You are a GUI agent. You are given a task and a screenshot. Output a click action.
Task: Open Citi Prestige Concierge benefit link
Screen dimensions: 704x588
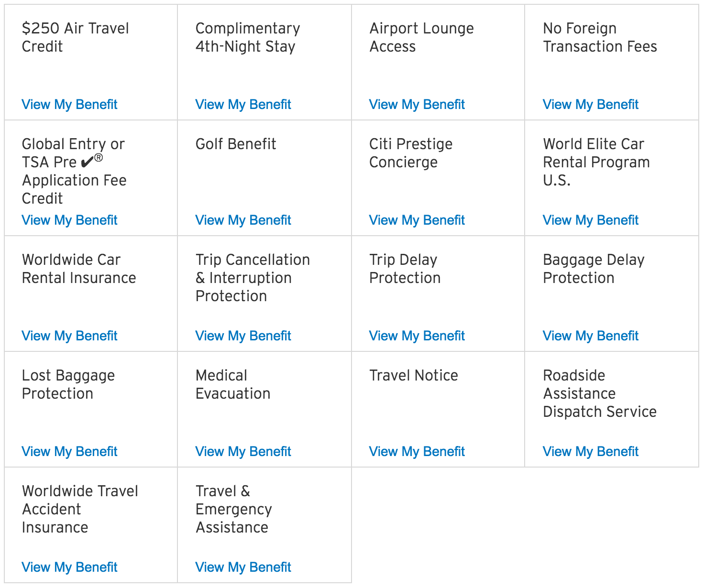[x=417, y=220]
